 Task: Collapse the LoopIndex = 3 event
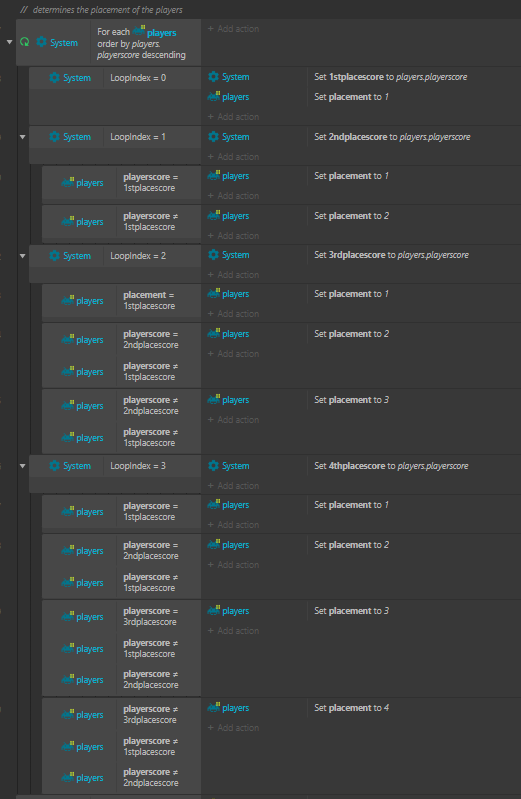[22, 466]
